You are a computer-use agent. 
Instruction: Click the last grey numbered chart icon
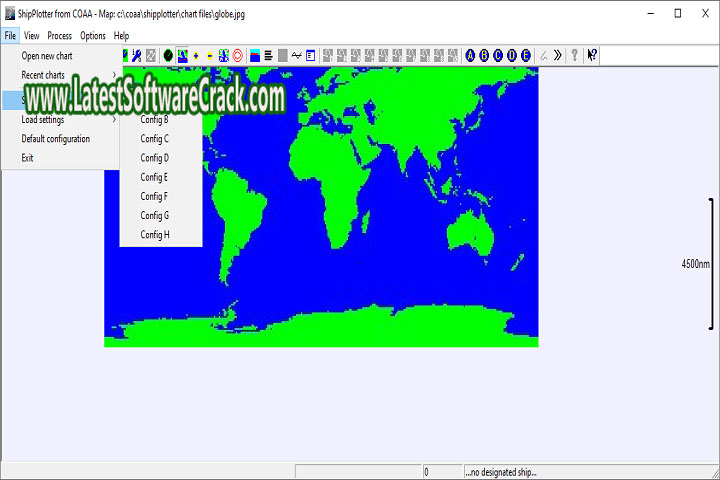453,56
